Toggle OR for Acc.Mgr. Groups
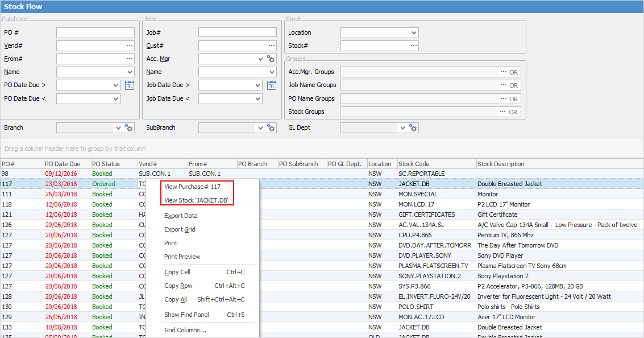 click(x=513, y=72)
